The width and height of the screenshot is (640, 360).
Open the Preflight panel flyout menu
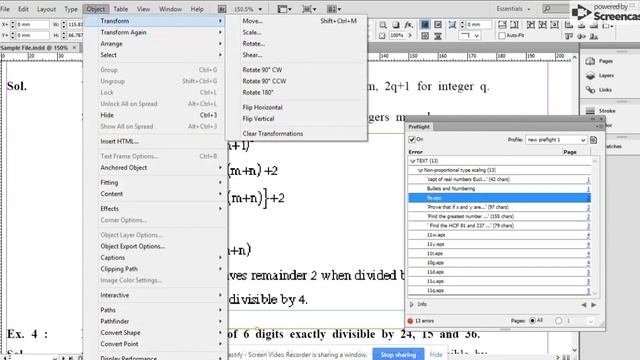[x=599, y=127]
